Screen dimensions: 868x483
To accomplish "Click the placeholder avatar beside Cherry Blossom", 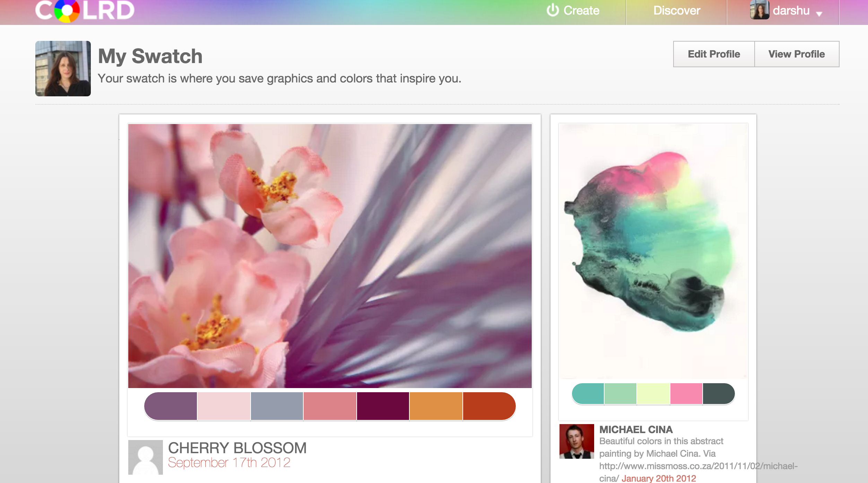I will pyautogui.click(x=146, y=457).
